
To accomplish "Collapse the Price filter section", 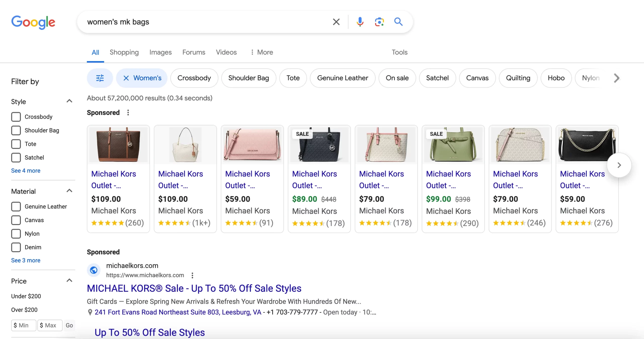I will click(x=69, y=280).
